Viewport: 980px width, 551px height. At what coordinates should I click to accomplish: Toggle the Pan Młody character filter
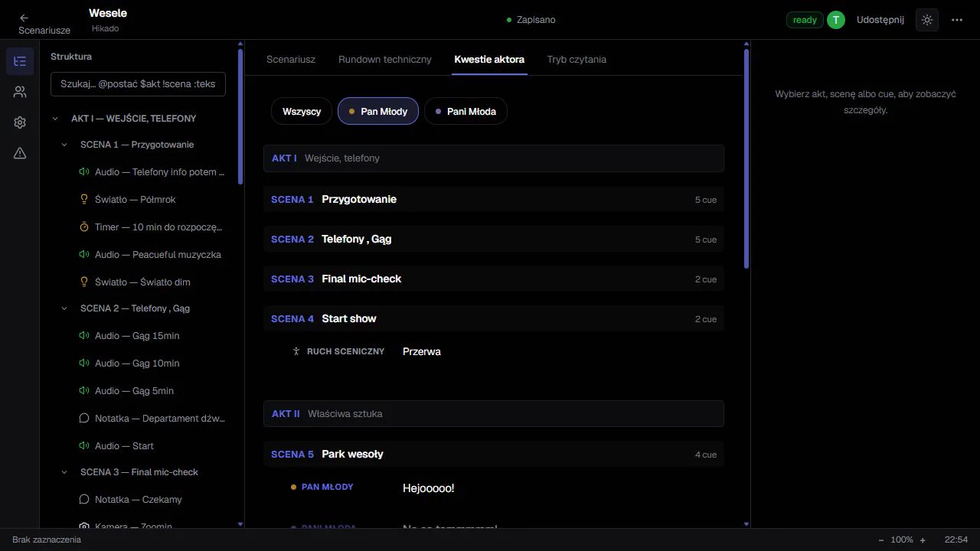378,111
